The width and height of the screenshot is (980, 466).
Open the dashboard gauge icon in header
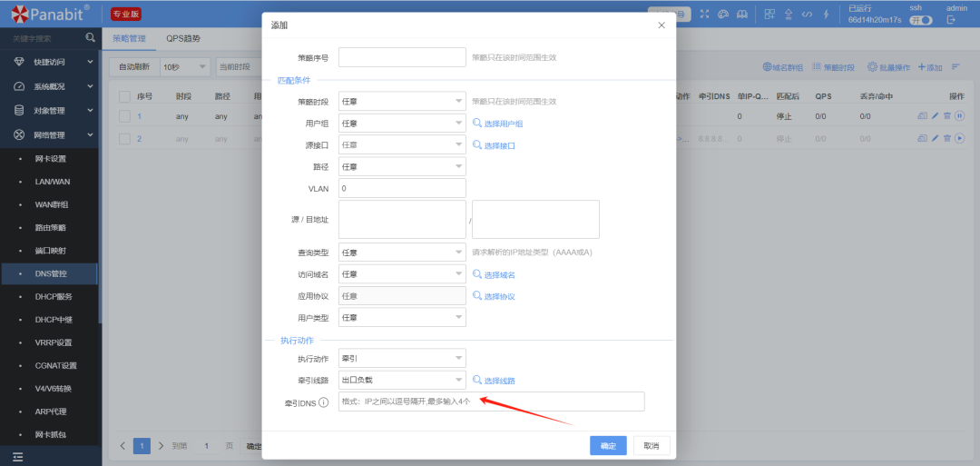[723, 14]
